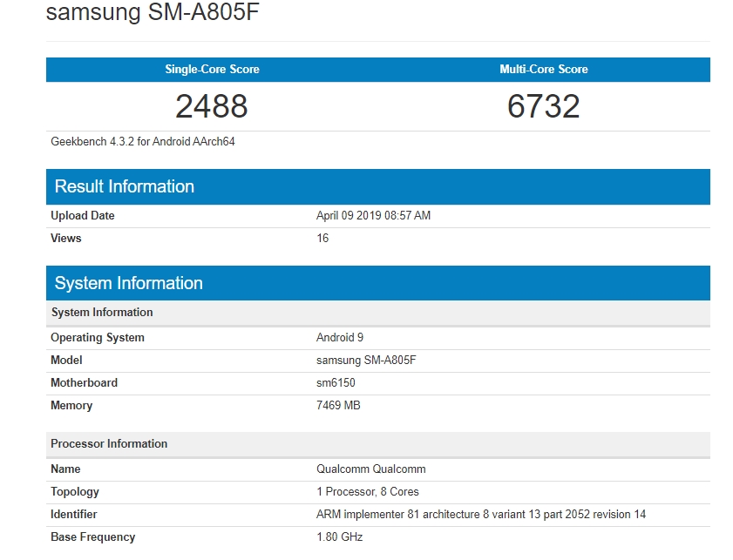Viewport: 733px width, 560px height.
Task: Click the Result Information section header
Action: click(x=125, y=186)
